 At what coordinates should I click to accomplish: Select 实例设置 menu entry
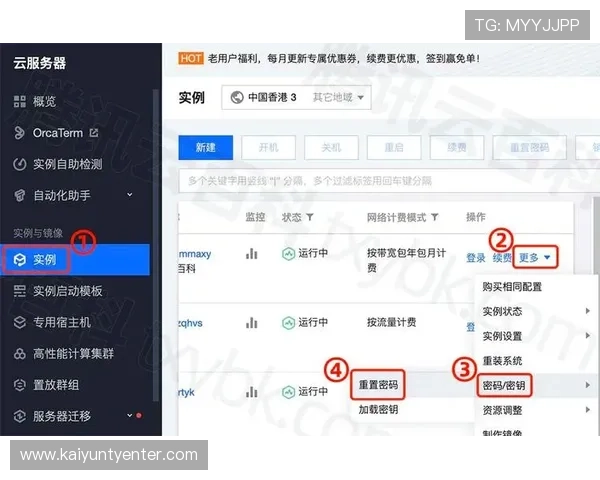502,336
